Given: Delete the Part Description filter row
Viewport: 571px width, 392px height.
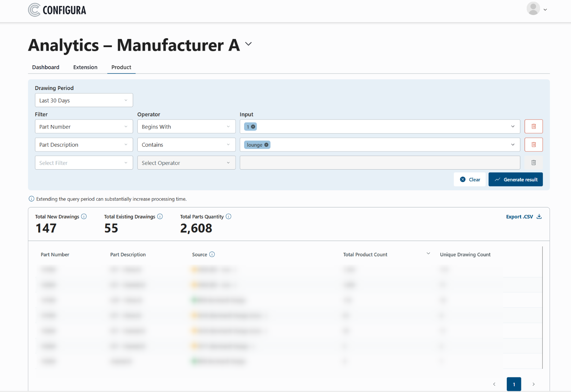Looking at the screenshot, I should (534, 145).
